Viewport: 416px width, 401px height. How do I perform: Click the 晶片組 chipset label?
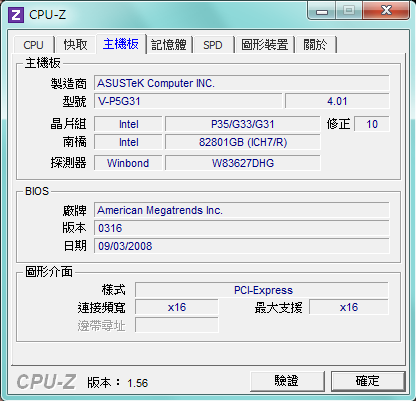69,124
